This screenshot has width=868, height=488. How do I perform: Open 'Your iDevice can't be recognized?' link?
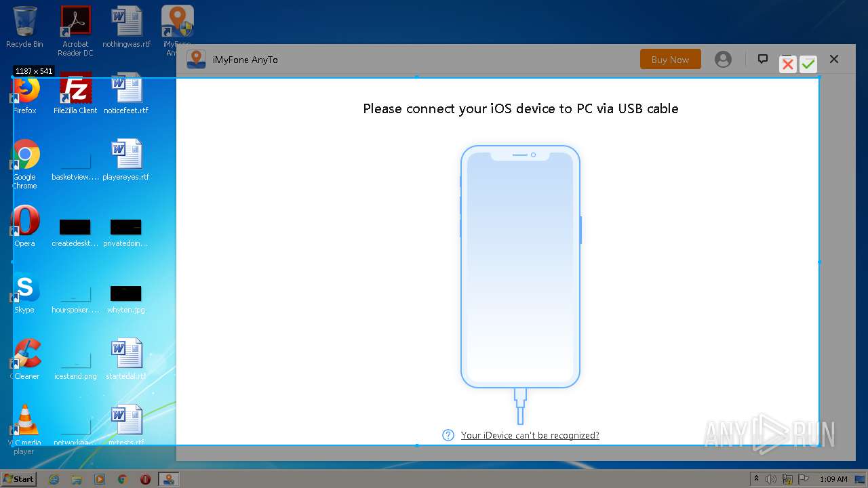click(530, 435)
